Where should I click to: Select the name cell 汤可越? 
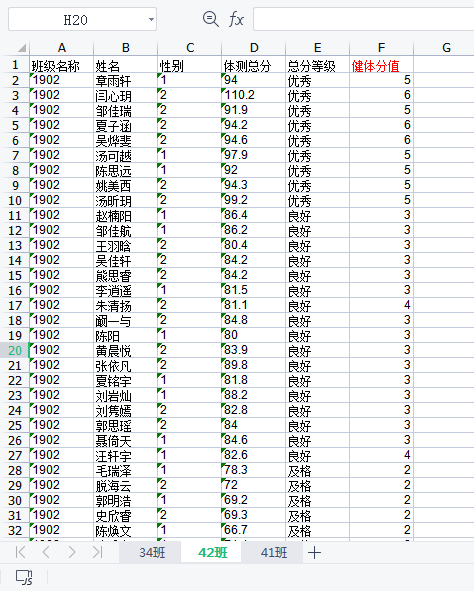(x=125, y=155)
